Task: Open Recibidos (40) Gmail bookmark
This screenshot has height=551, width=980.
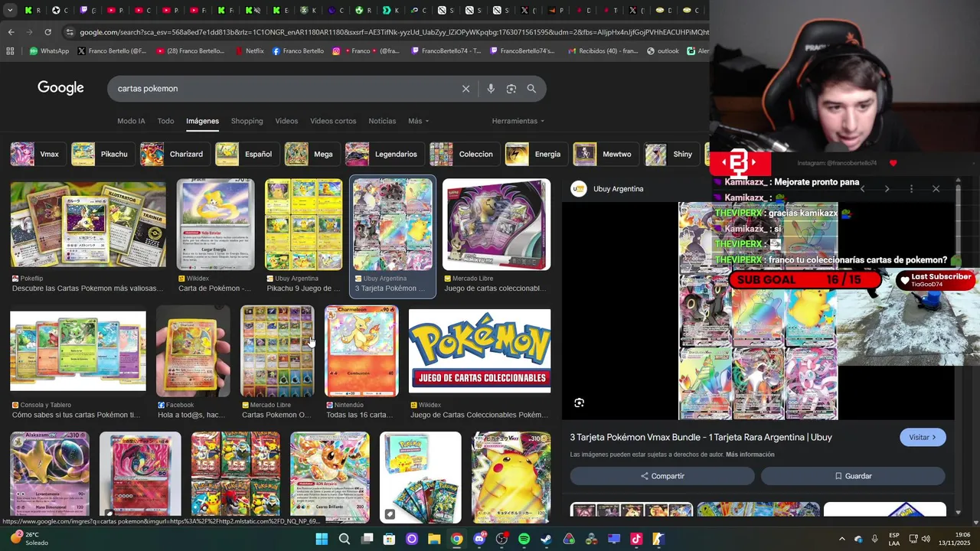Action: 603,51
